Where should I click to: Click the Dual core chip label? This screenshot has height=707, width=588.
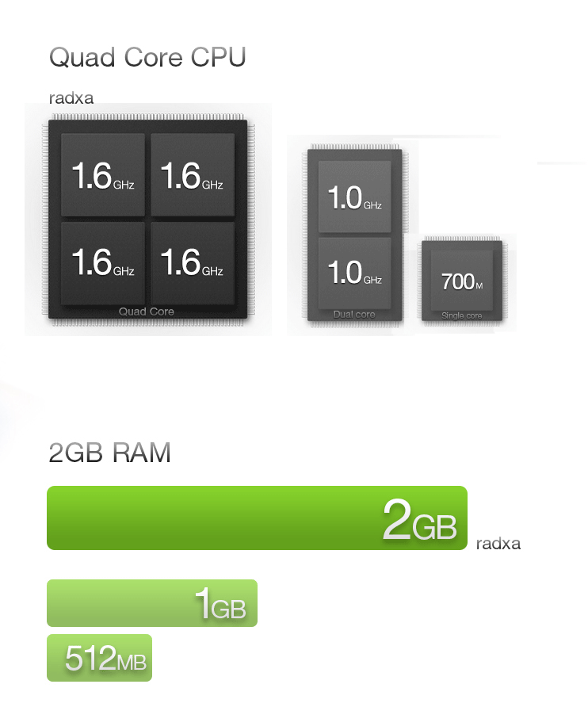click(354, 315)
